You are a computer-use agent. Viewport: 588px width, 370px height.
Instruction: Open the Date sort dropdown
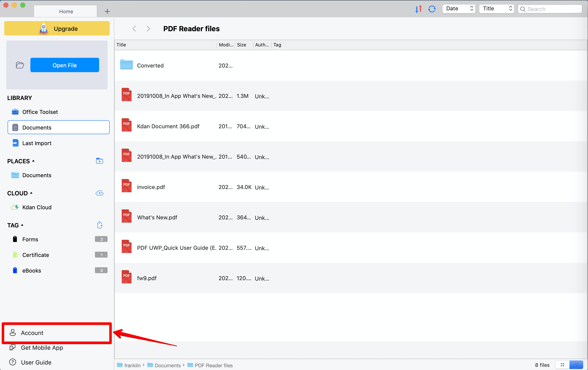pyautogui.click(x=459, y=9)
